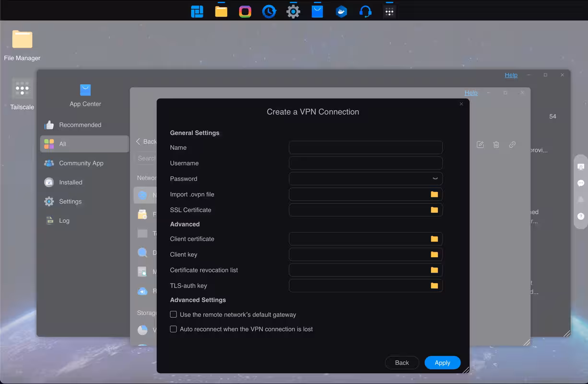Screen dimensions: 588x384
Task: Browse for SSL Certificate folder icon
Action: (435, 210)
